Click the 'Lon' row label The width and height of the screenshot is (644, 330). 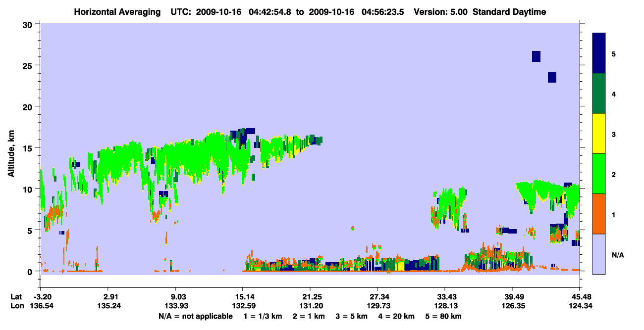point(16,306)
